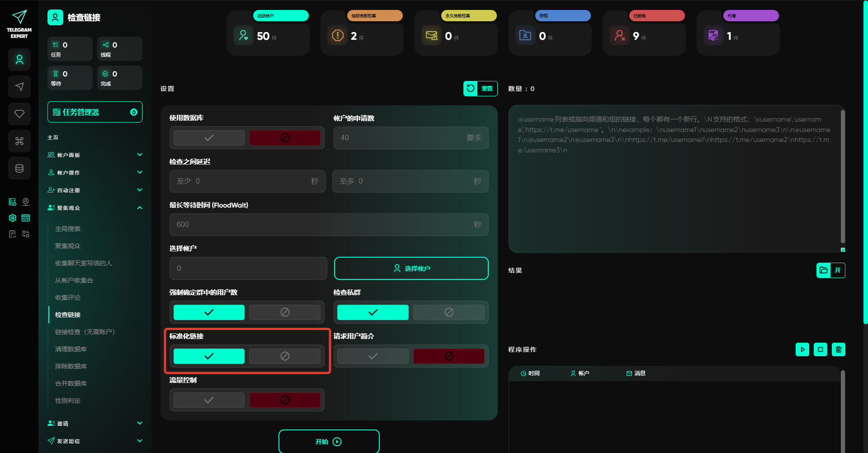
Task: Enable 流量控制 with the checkmark toggle
Action: (209, 400)
